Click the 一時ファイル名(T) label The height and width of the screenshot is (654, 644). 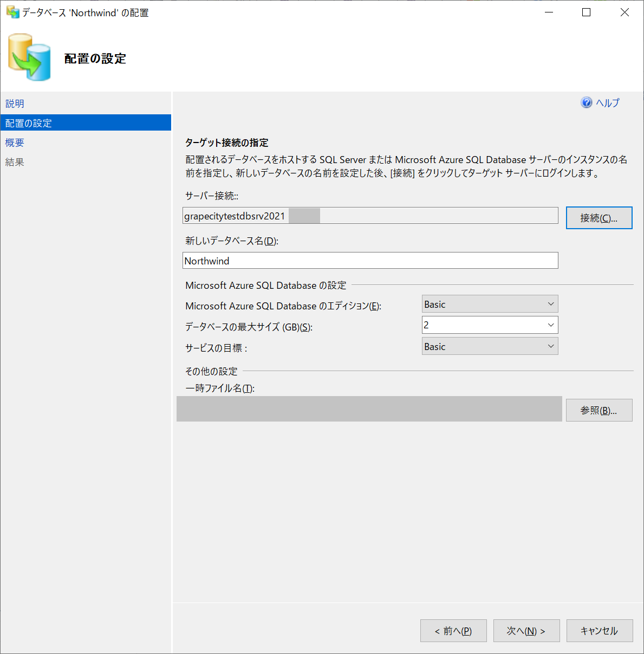click(x=220, y=388)
